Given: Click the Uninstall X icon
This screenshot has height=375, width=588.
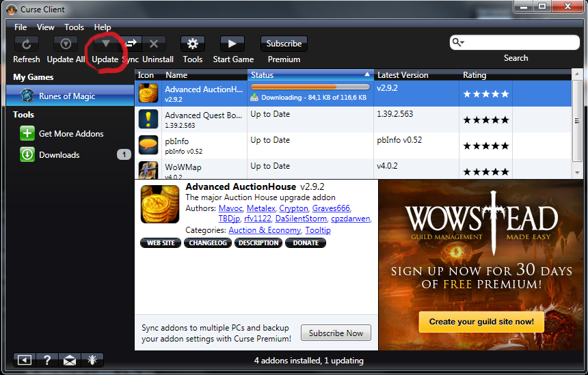Looking at the screenshot, I should [154, 44].
